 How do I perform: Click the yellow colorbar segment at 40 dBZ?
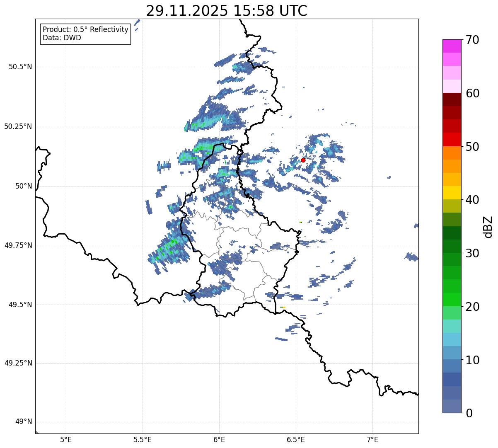(x=452, y=193)
